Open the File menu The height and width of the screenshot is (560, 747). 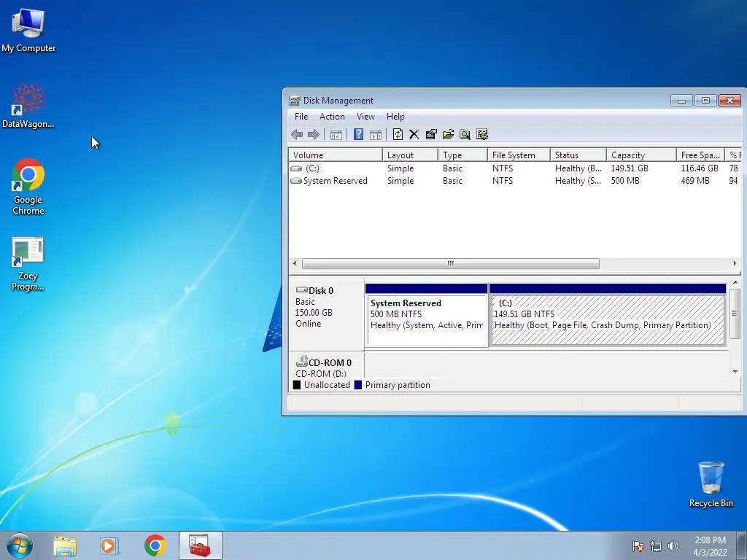(x=301, y=117)
